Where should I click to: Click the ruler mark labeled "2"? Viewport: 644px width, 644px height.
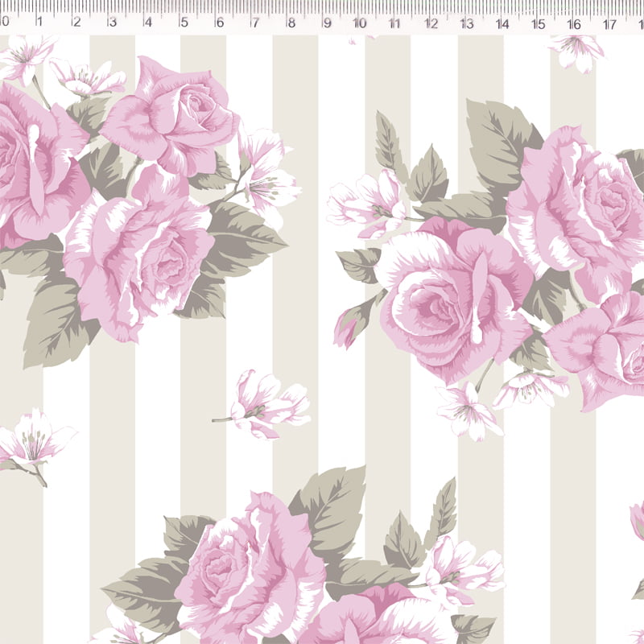point(76,22)
